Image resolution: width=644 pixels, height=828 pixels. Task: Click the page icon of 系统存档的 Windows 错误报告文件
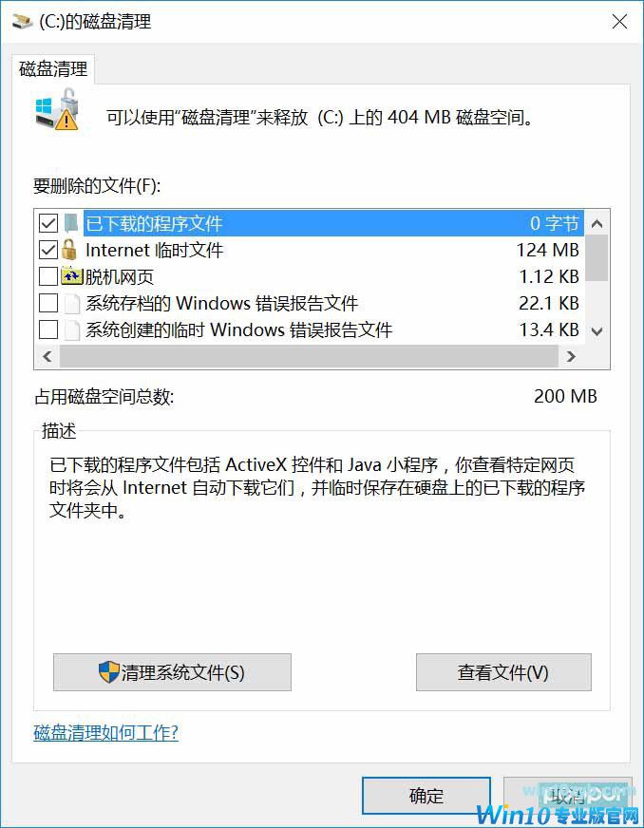tap(71, 303)
